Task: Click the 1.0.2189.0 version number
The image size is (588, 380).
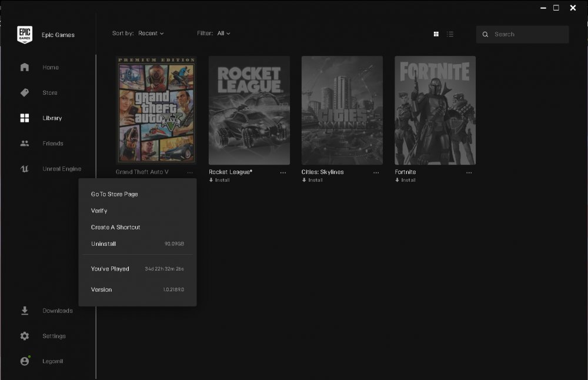Action: [x=173, y=289]
